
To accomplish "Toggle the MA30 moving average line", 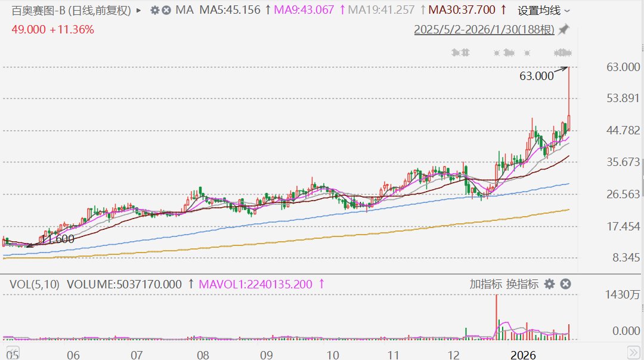I will (462, 10).
